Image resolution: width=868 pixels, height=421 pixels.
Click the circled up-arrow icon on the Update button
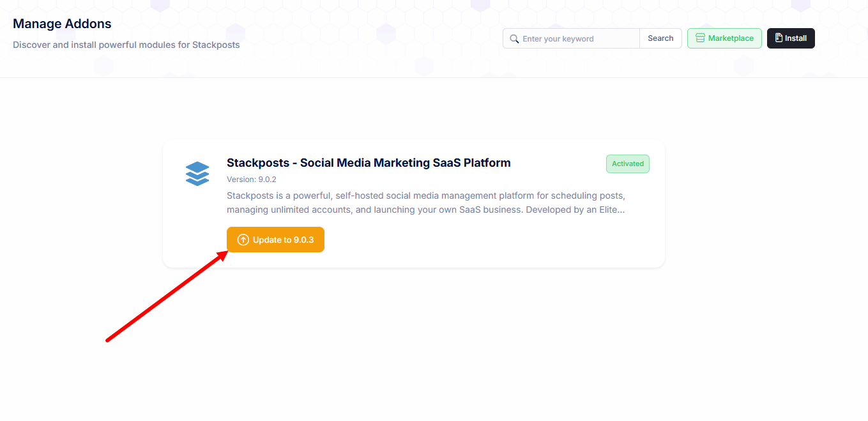[x=243, y=240]
